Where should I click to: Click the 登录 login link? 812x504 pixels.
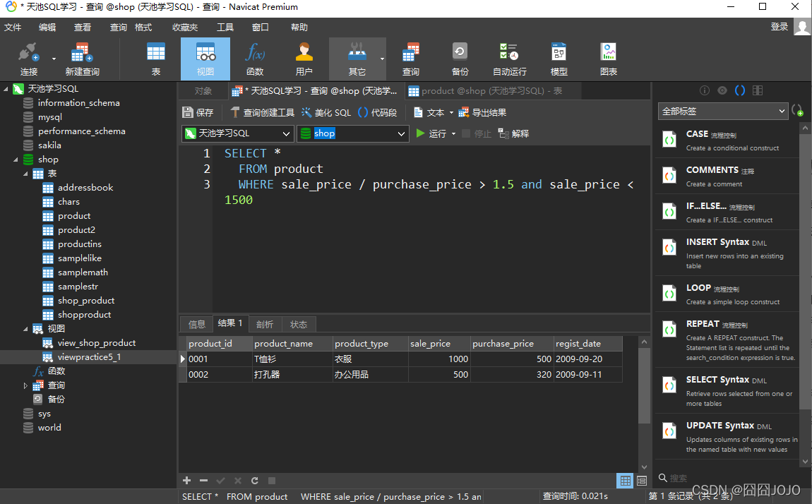(x=779, y=26)
